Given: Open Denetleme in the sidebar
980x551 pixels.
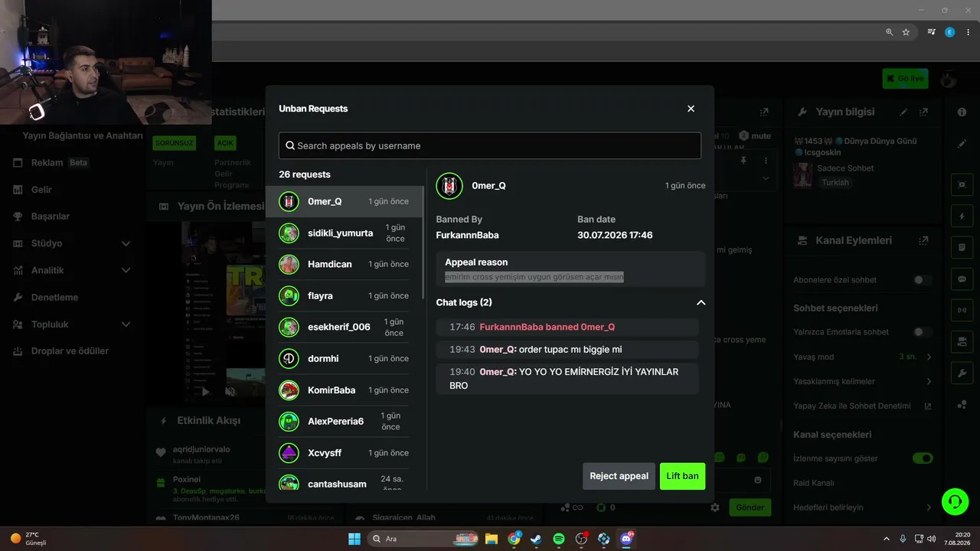Looking at the screenshot, I should [54, 297].
